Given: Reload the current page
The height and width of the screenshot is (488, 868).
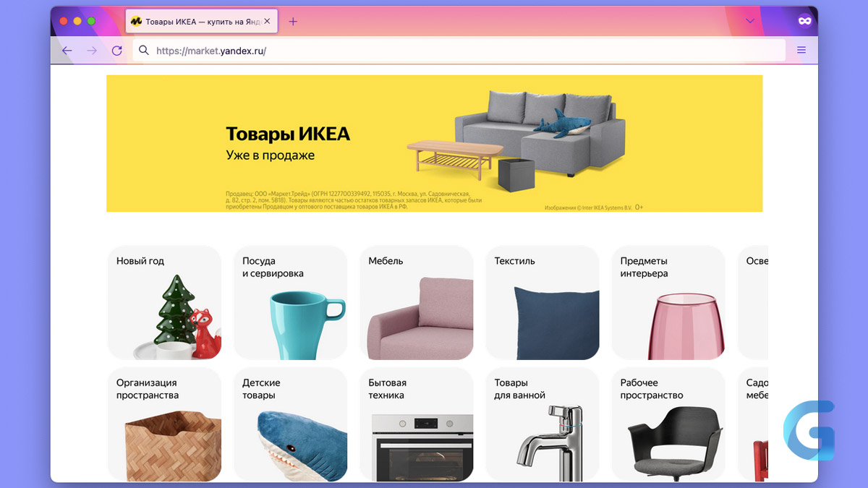Looking at the screenshot, I should [116, 51].
